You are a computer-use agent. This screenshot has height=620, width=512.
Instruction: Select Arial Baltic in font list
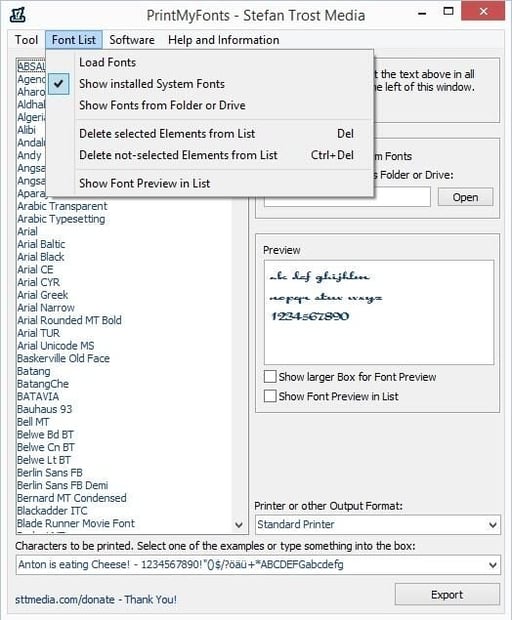pos(41,244)
